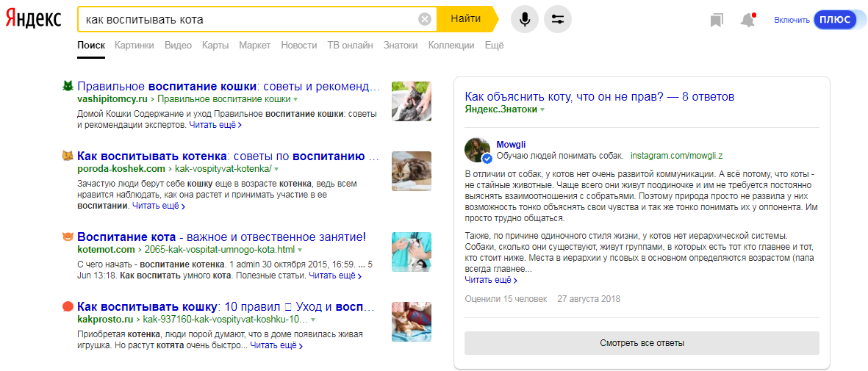868x371 pixels.
Task: Open thumbnail of ginger cat with person
Action: (412, 322)
